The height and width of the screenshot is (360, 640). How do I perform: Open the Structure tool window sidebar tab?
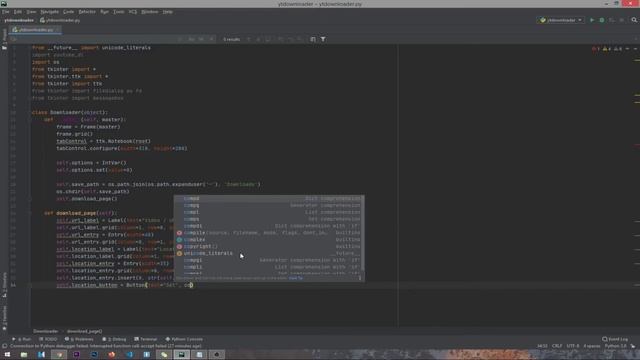(x=4, y=285)
